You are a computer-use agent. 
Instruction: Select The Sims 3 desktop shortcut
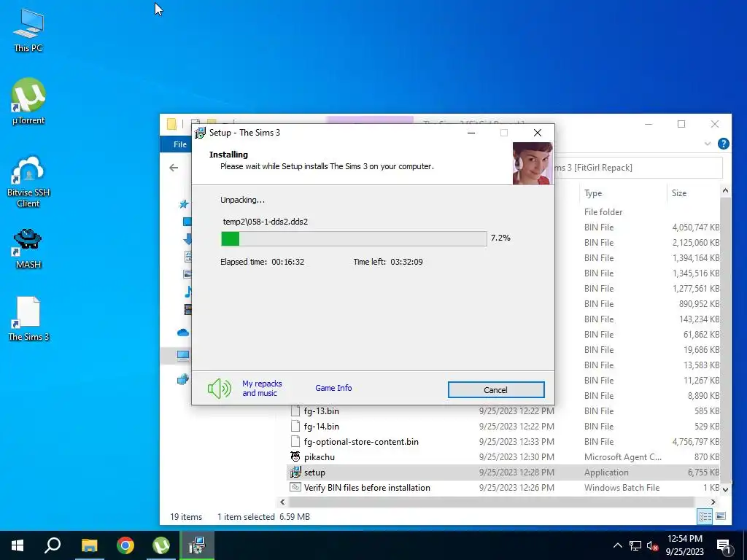pyautogui.click(x=28, y=319)
